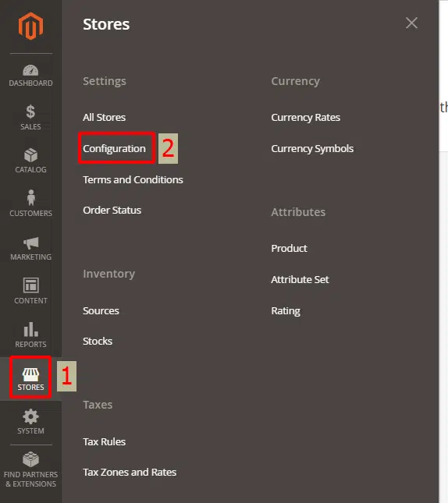The image size is (448, 503).
Task: Open Find Partners & Extensions icon
Action: click(x=30, y=459)
